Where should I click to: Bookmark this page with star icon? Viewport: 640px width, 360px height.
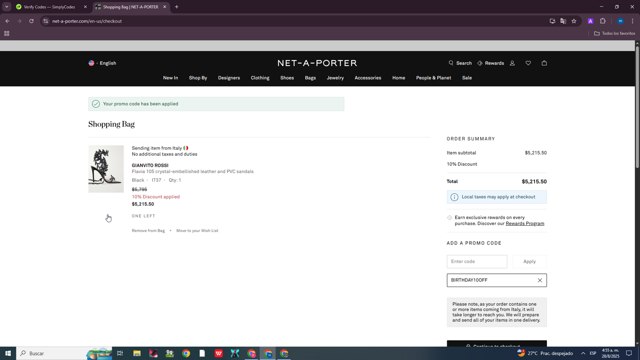[574, 21]
